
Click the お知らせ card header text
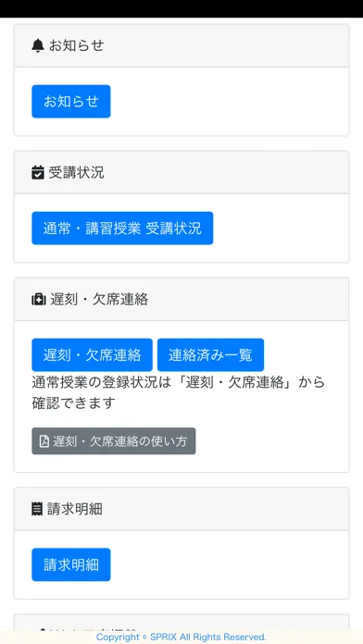[77, 45]
